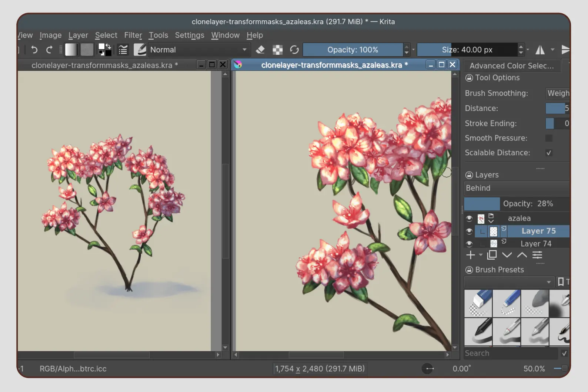The height and width of the screenshot is (392, 588).
Task: Select the azalea layer thumbnail
Action: pyautogui.click(x=481, y=219)
